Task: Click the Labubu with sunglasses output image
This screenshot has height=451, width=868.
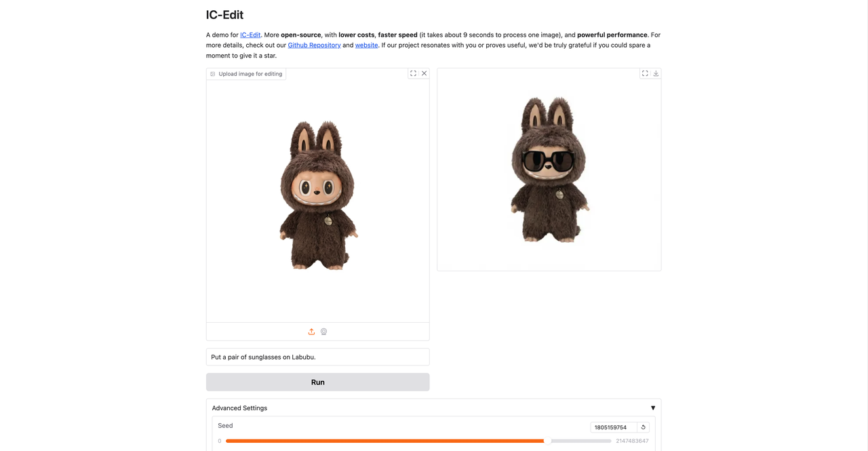Action: [x=549, y=170]
